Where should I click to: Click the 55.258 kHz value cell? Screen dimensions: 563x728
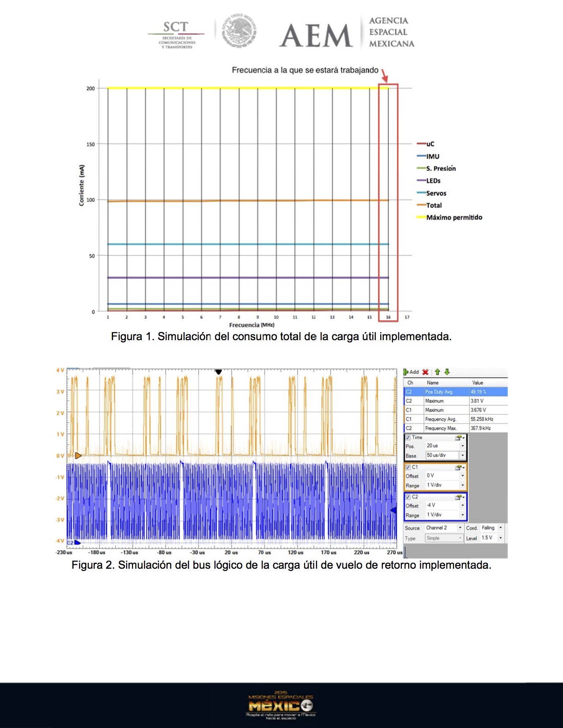tap(488, 419)
